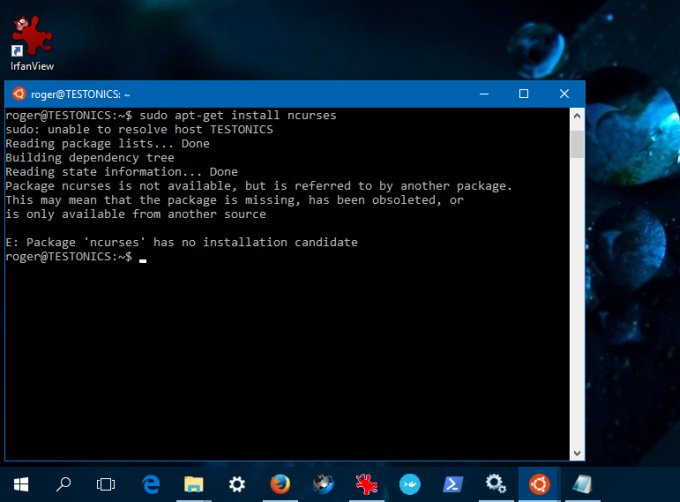Click the terminal scrollbar down arrow
680x502 pixels.
pyautogui.click(x=577, y=453)
